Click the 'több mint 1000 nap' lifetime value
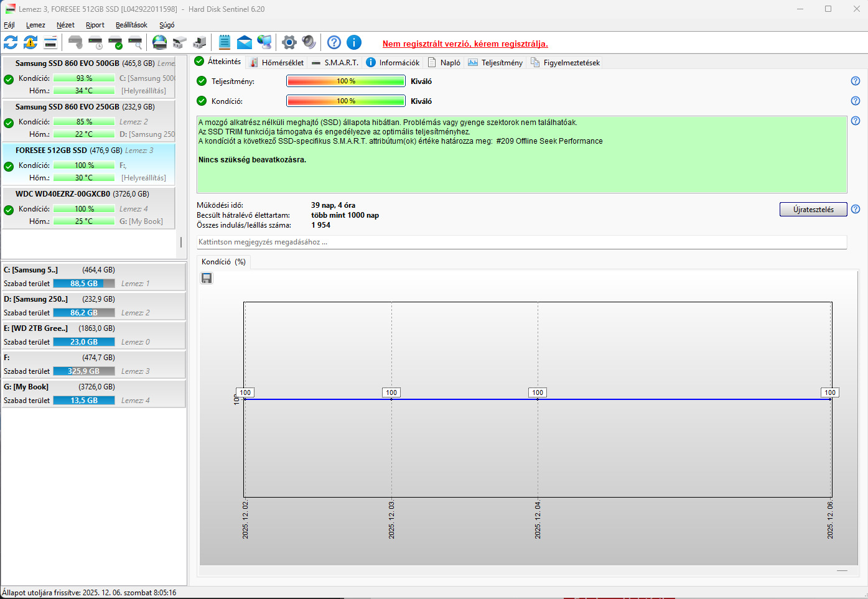Viewport: 868px width, 599px height. pos(345,215)
